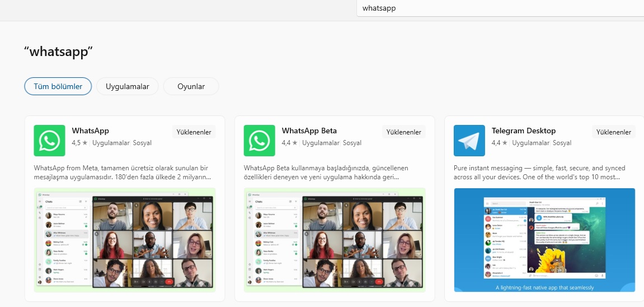This screenshot has height=307, width=644.
Task: Click the Uygulamalar label on WhatsApp Beta card
Action: pyautogui.click(x=321, y=143)
